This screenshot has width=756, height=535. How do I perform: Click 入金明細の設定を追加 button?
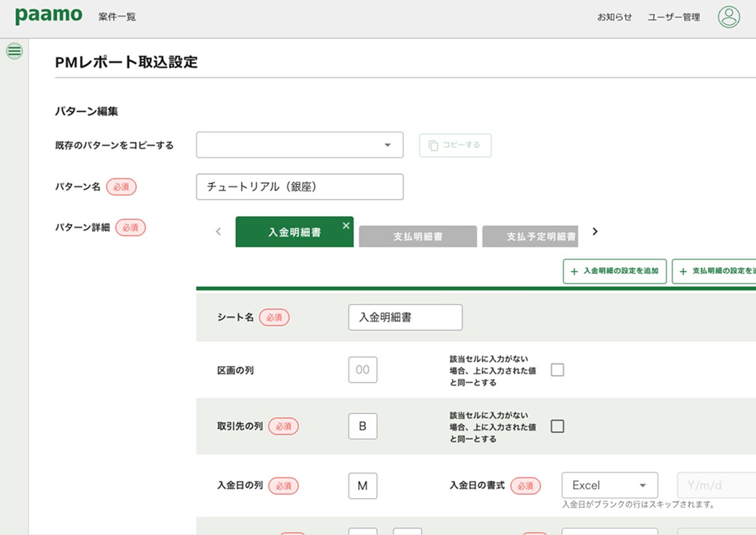615,271
